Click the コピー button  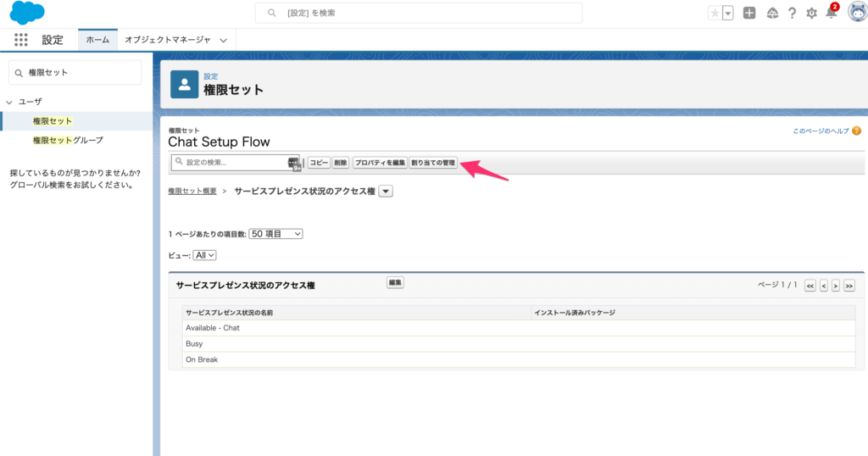pos(319,163)
